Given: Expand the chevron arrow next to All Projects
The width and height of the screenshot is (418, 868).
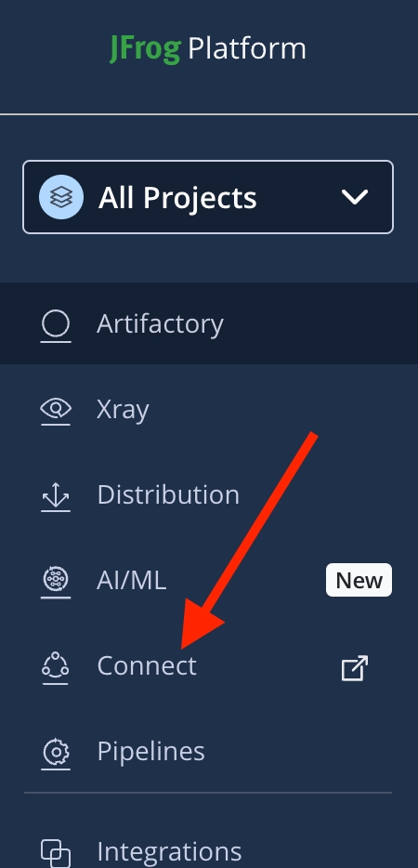Looking at the screenshot, I should (x=354, y=197).
